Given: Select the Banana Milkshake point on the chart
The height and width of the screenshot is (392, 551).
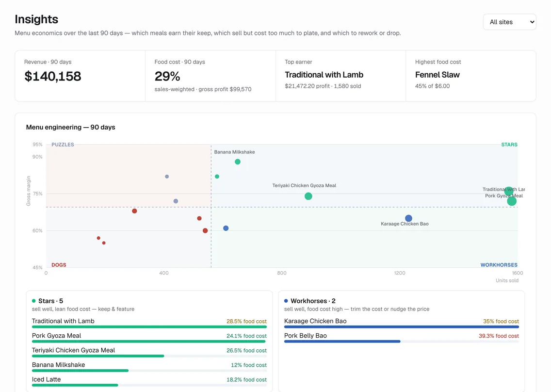Looking at the screenshot, I should pos(238,162).
